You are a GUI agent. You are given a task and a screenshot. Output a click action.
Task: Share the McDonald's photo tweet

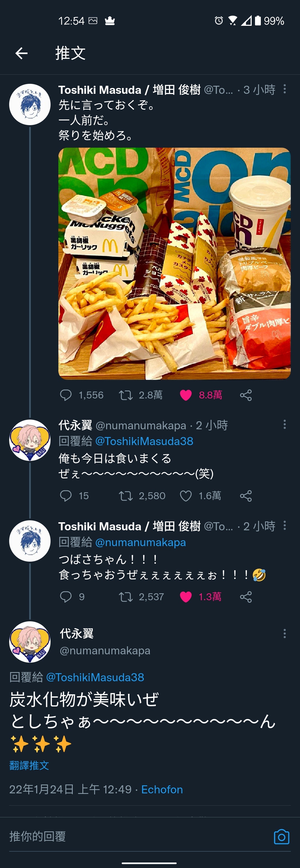tap(246, 395)
